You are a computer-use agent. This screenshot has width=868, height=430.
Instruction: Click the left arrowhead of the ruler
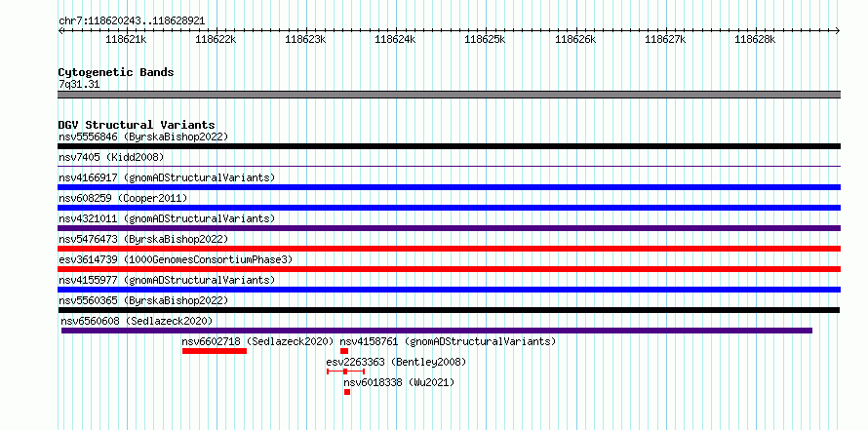[x=60, y=30]
